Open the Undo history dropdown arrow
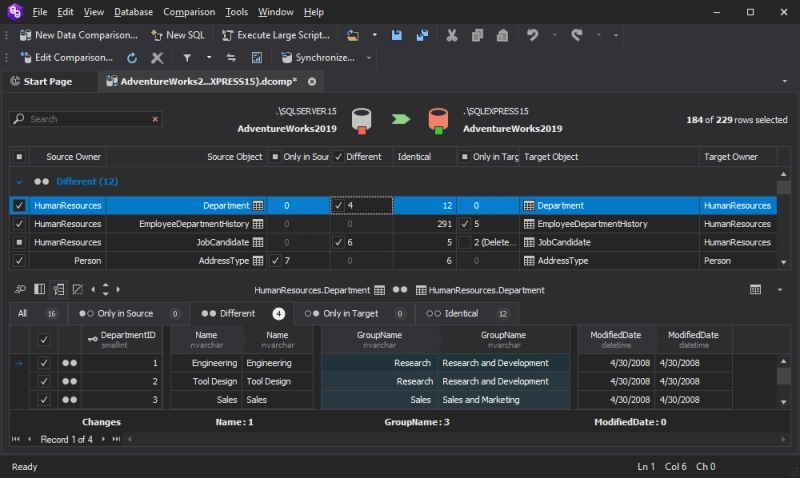The height and width of the screenshot is (478, 800). 555,35
